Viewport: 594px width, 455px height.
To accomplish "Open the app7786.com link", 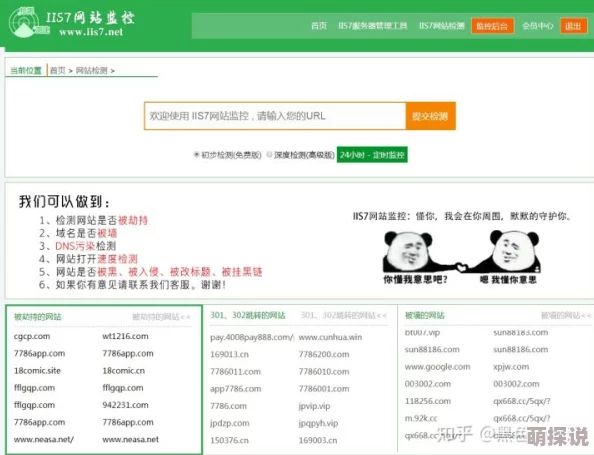I will 236,389.
